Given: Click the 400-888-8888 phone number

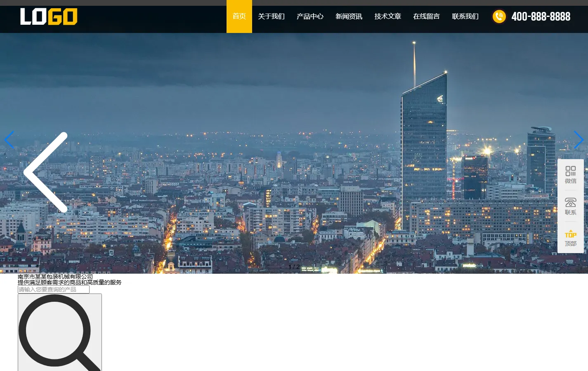Looking at the screenshot, I should point(541,16).
